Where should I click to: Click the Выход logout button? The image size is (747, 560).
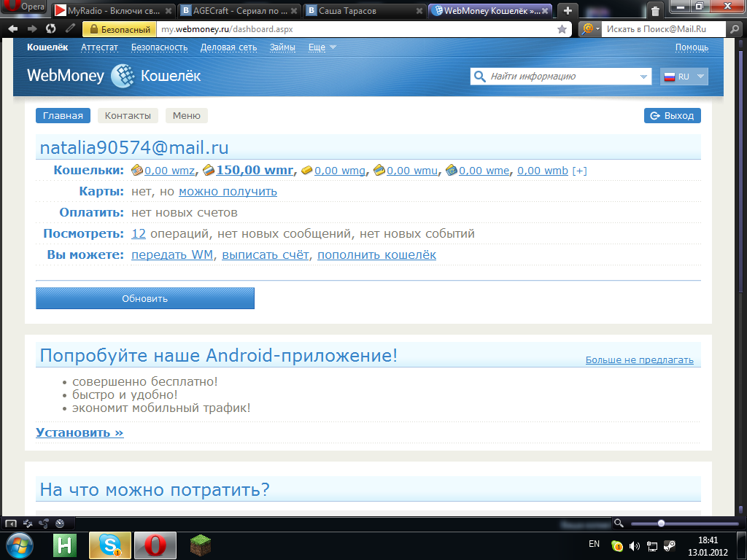[672, 116]
